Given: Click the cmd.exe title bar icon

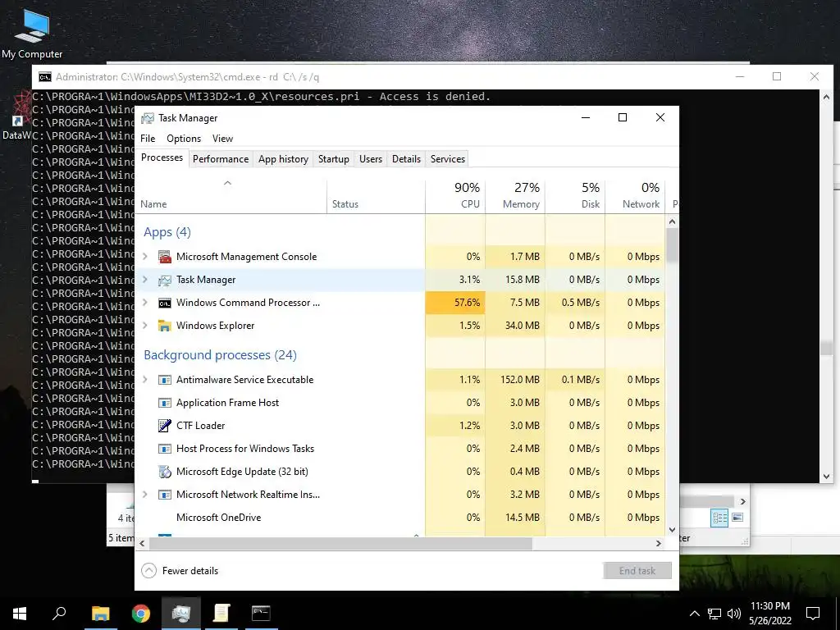Looking at the screenshot, I should tap(45, 77).
